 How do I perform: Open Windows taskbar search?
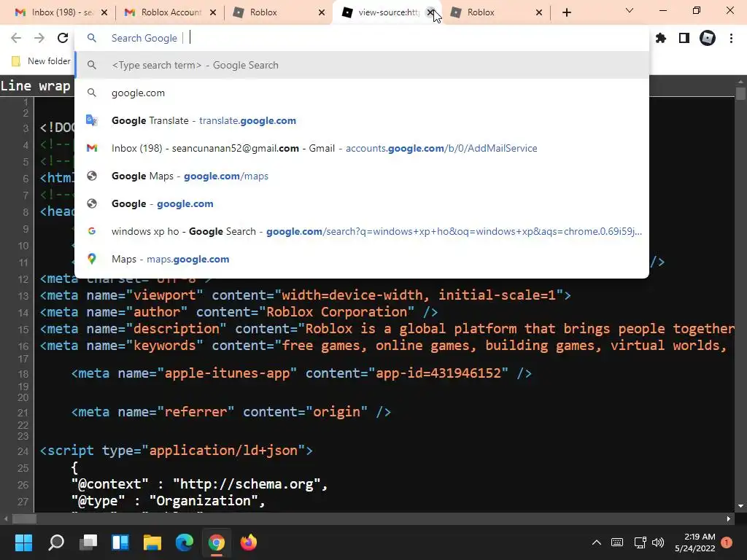[56, 542]
